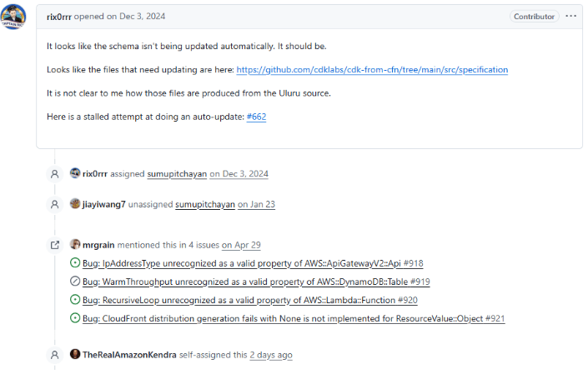Click the open issue icon beside #918
The width and height of the screenshot is (588, 374).
point(75,263)
